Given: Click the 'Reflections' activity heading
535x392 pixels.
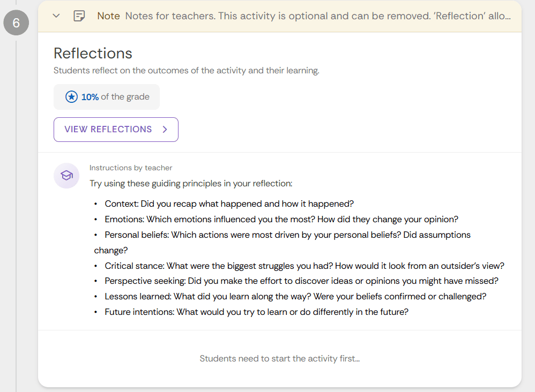Looking at the screenshot, I should [x=93, y=54].
